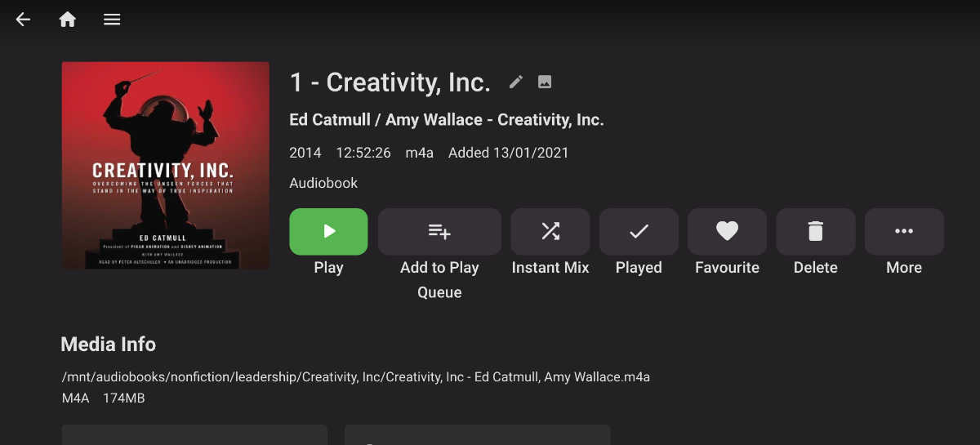Play the Creativity, Inc. audiobook
The image size is (980, 445).
328,232
